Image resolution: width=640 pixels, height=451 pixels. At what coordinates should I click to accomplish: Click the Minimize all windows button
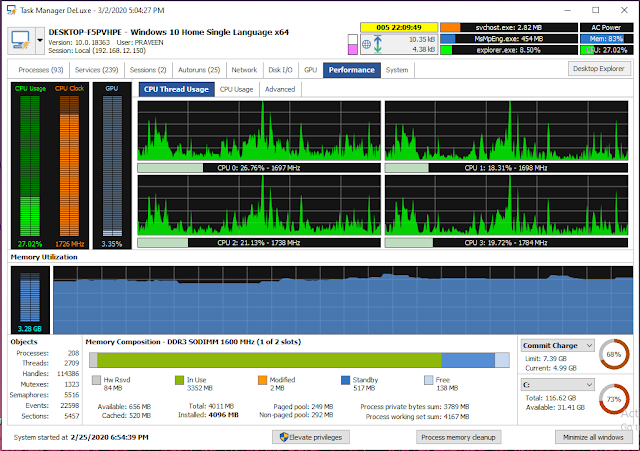point(593,437)
